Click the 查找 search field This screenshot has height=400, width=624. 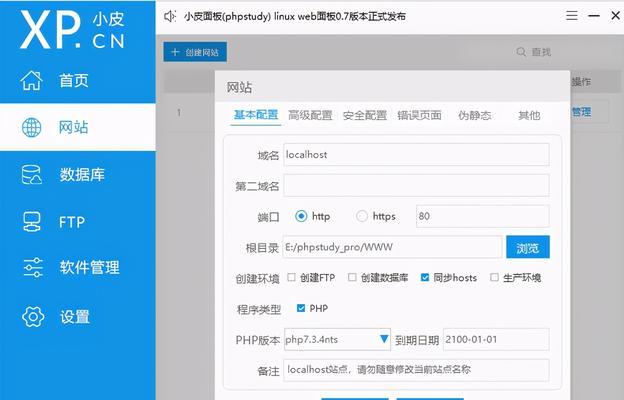[x=542, y=52]
